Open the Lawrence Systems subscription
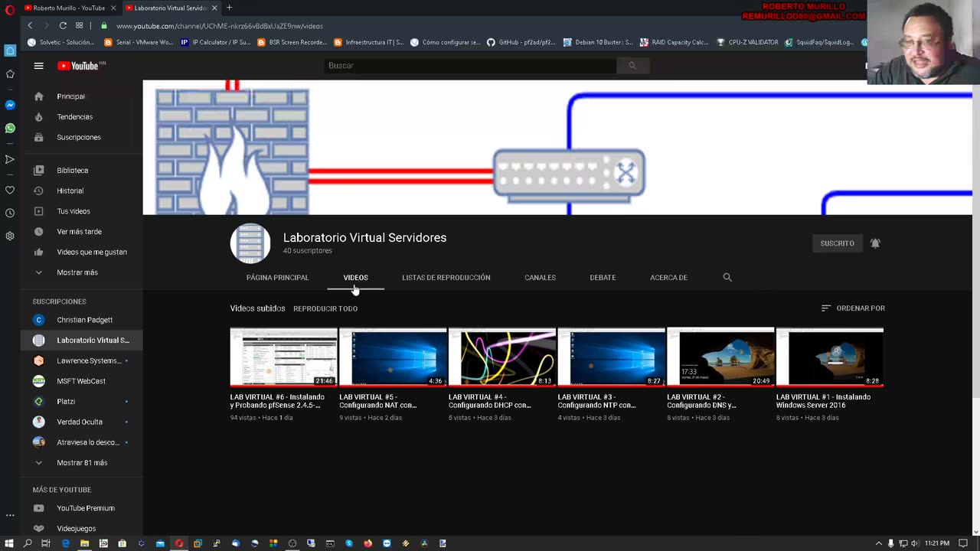The image size is (980, 551). pos(81,360)
